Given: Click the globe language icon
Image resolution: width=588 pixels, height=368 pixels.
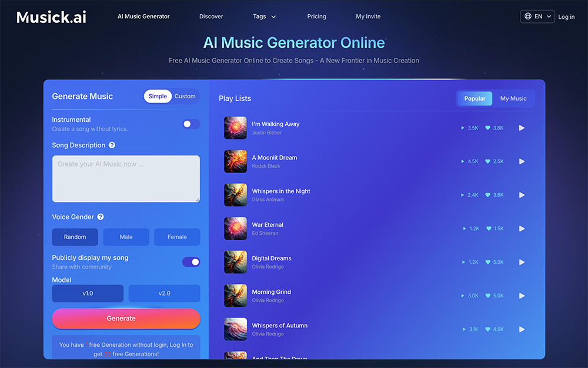Looking at the screenshot, I should (x=528, y=16).
